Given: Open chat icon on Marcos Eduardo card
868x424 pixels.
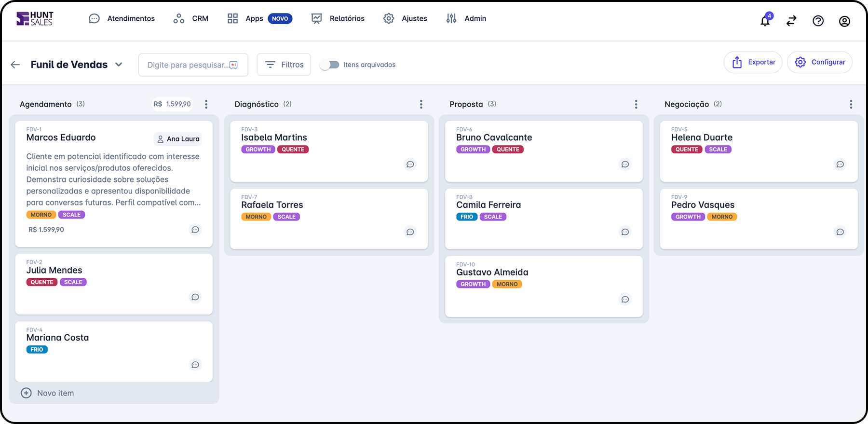Looking at the screenshot, I should point(195,230).
